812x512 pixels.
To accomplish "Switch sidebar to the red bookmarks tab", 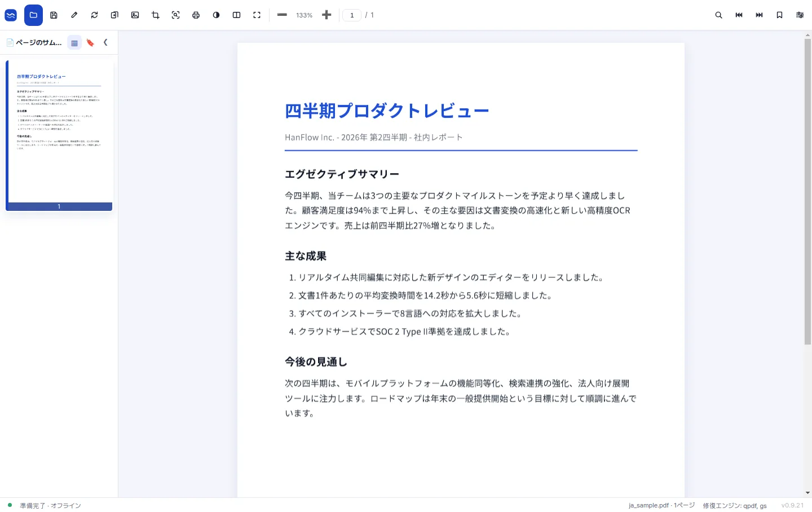I will (90, 43).
